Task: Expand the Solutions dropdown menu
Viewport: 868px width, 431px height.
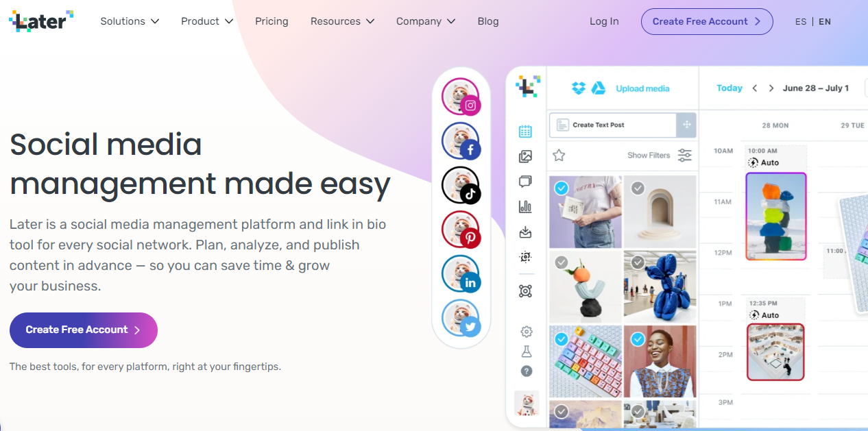Action: click(130, 21)
